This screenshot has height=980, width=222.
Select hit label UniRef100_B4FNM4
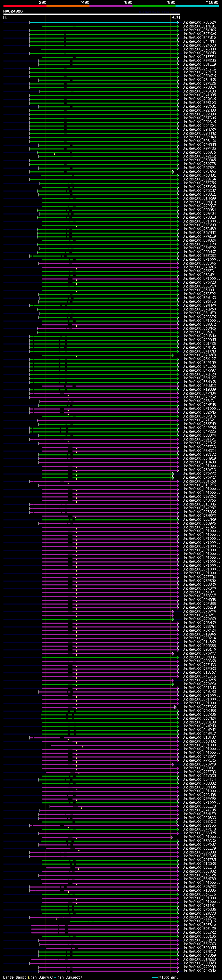coord(199,41)
